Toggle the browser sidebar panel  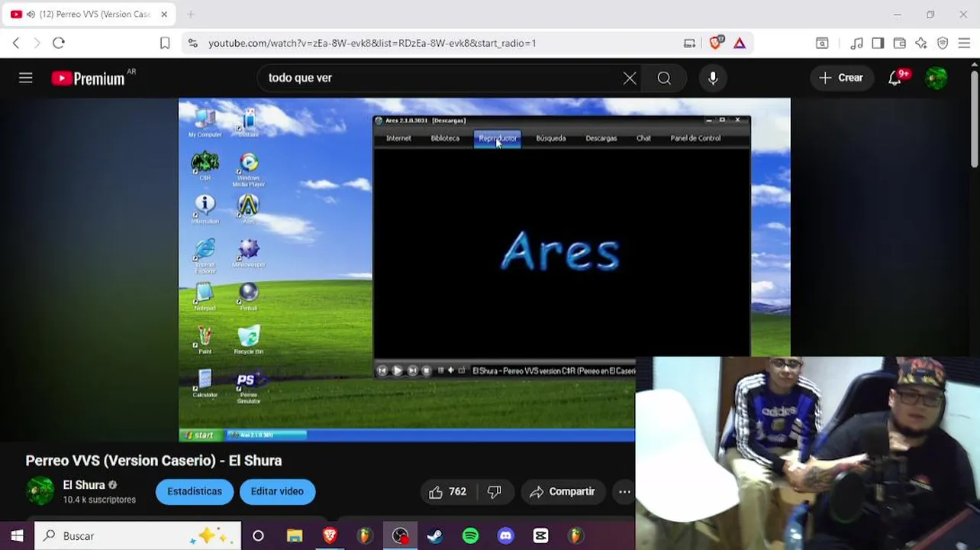878,44
